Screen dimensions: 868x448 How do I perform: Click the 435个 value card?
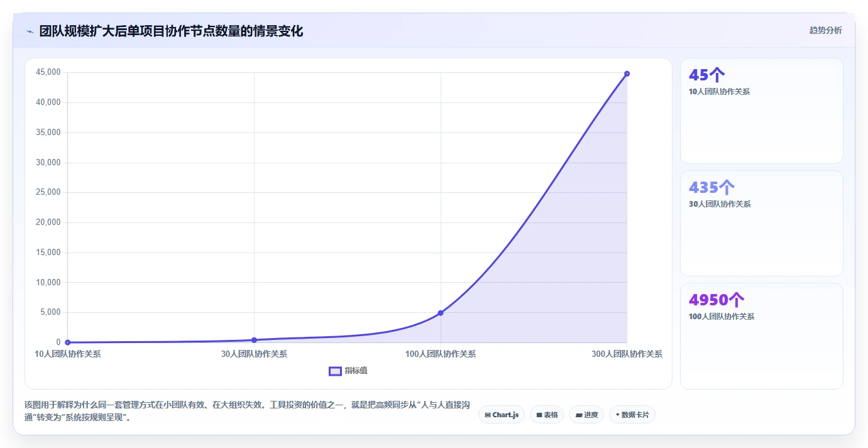[762, 223]
